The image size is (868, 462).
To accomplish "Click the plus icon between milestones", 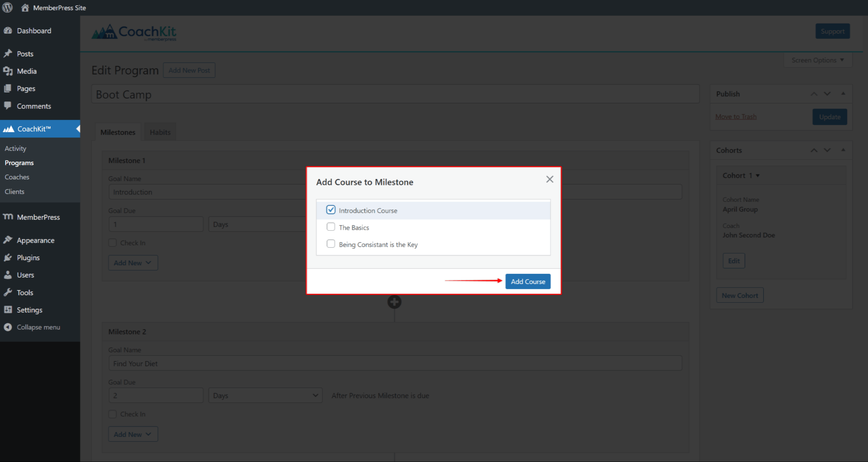I will pyautogui.click(x=394, y=302).
